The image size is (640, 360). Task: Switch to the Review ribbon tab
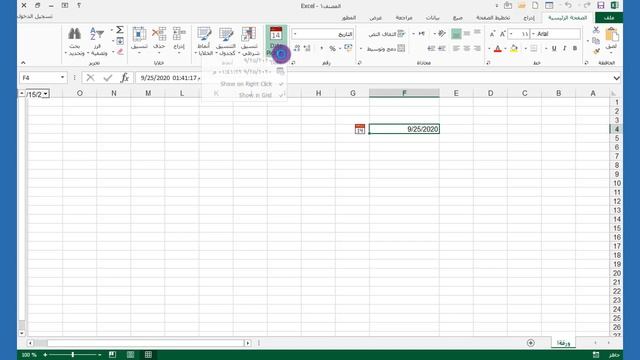coord(404,18)
